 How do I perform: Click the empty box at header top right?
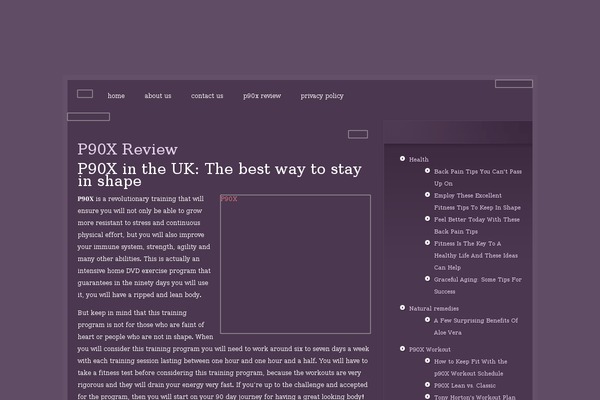(x=514, y=83)
